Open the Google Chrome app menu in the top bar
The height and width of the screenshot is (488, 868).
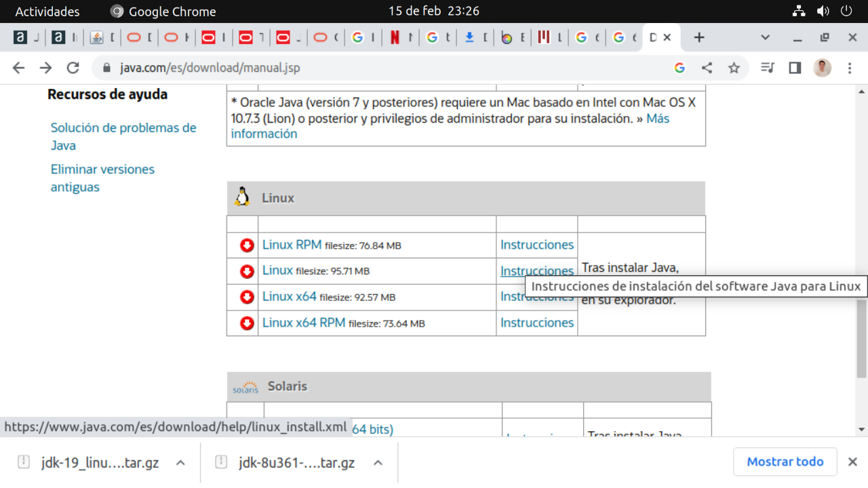tap(163, 12)
